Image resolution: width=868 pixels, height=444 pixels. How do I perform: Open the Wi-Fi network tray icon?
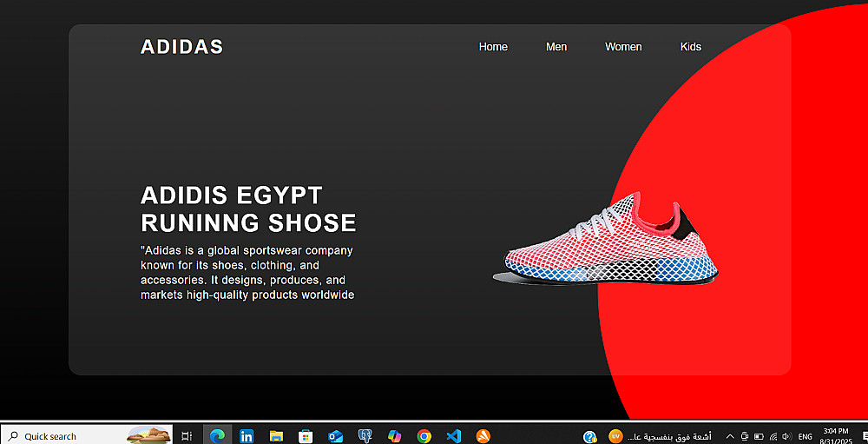pos(773,437)
